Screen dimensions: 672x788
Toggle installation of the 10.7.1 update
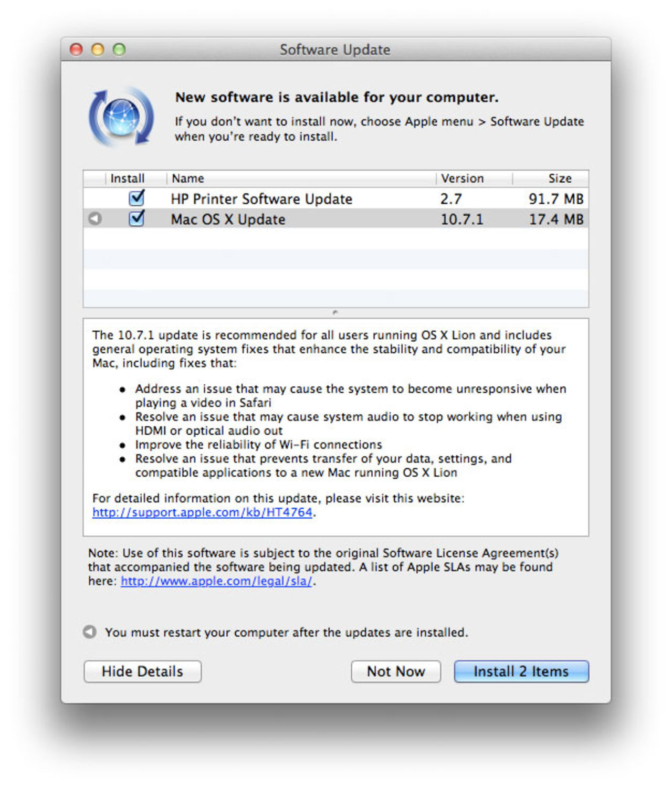(138, 219)
